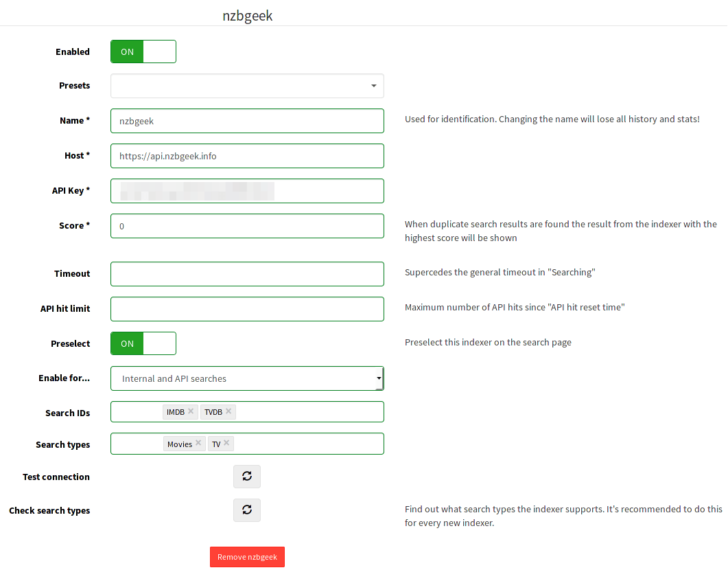Click the Check search types label
This screenshot has width=728, height=570.
(x=49, y=510)
